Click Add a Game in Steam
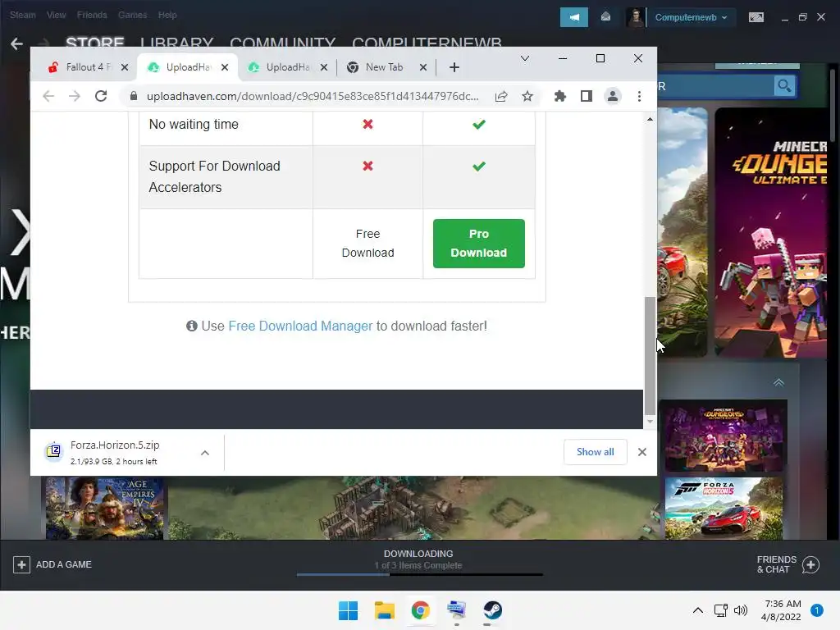Image resolution: width=840 pixels, height=630 pixels. 52,564
